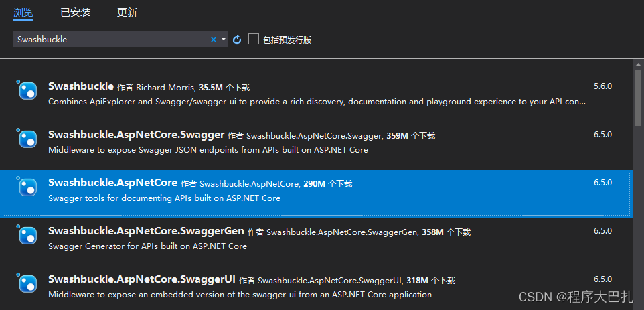Viewport: 644px width, 310px height.
Task: Click the selected Swashbuckle.AspNetCore package icon
Action: [x=28, y=187]
